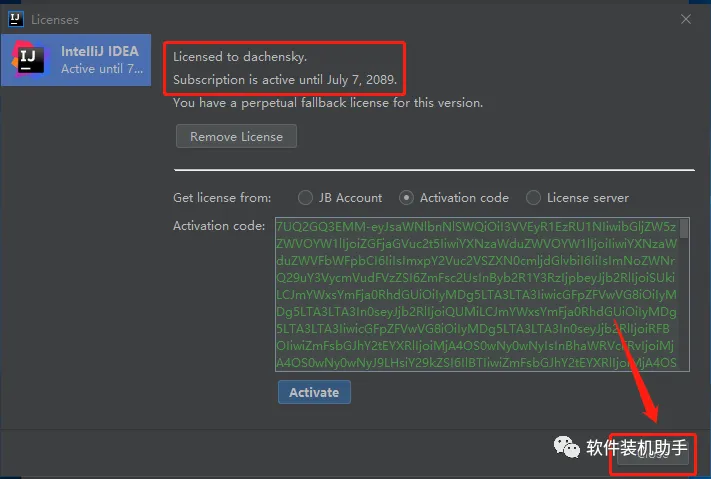Viewport: 711px width, 479px height.
Task: Click 'Licensed to dachensky.' text
Action: point(240,57)
